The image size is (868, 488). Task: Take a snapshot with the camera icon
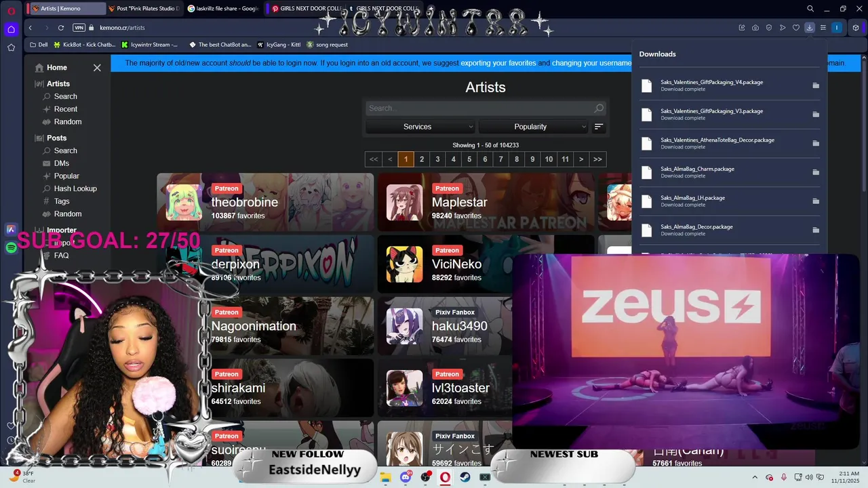(x=755, y=28)
